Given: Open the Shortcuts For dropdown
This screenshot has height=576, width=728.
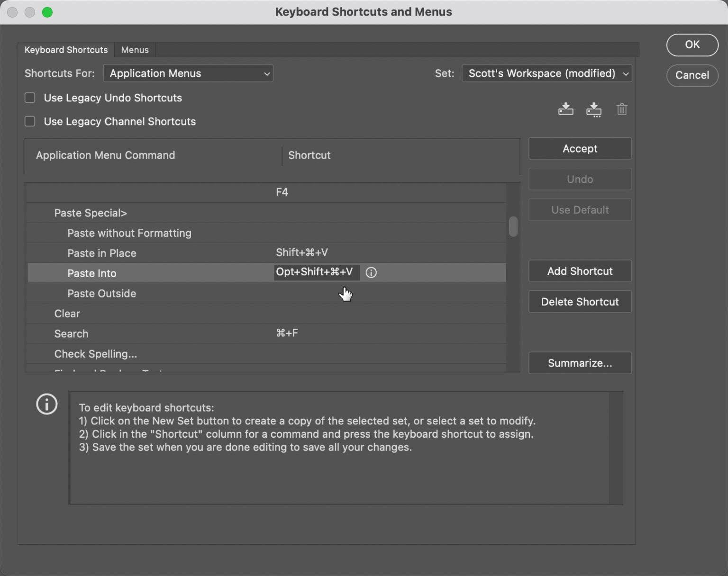Looking at the screenshot, I should (188, 73).
